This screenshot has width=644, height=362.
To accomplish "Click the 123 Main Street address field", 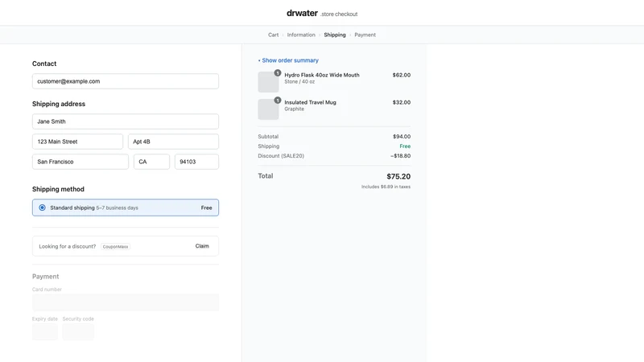I will [x=77, y=142].
